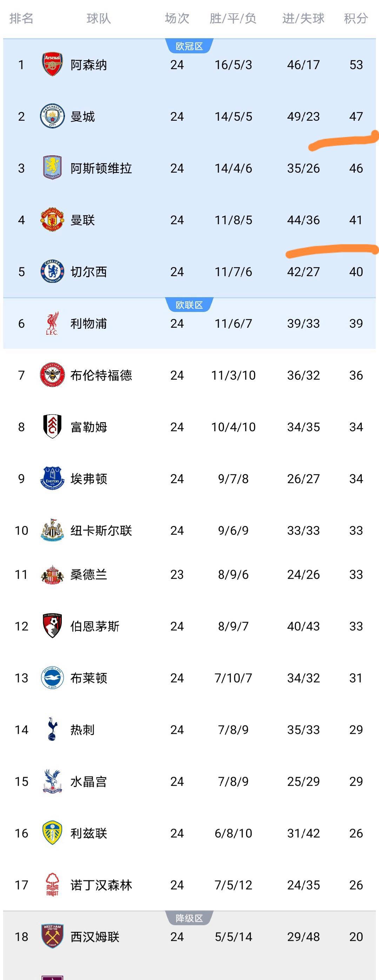Select the Aston Villa crest icon
This screenshot has width=379, height=980.
click(x=52, y=168)
